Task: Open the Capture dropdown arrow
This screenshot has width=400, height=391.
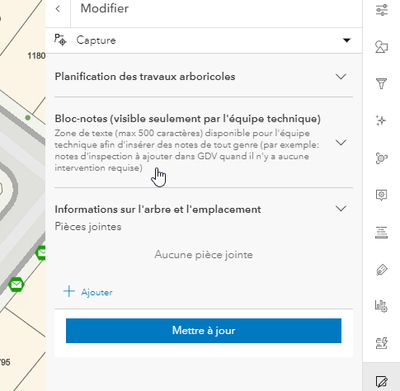Action: click(347, 40)
